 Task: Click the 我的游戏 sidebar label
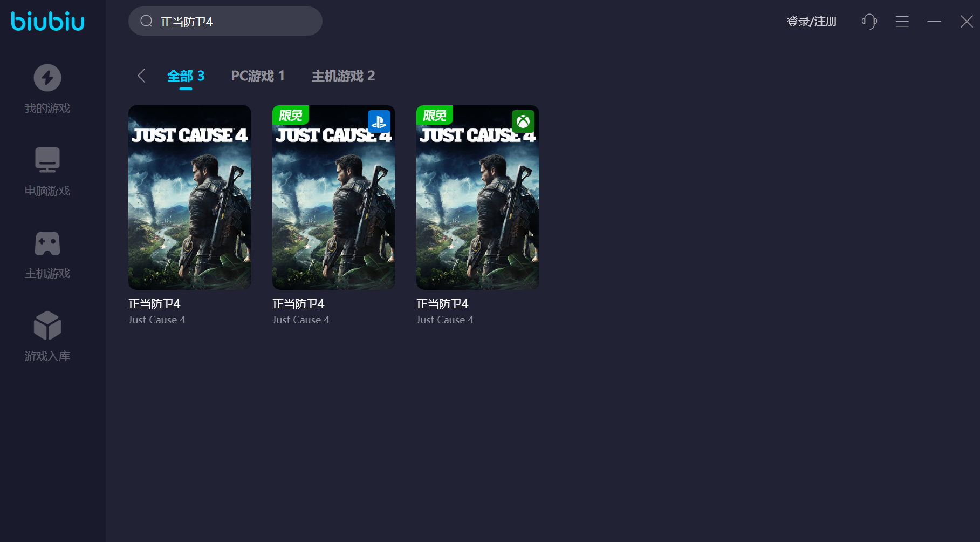(47, 109)
